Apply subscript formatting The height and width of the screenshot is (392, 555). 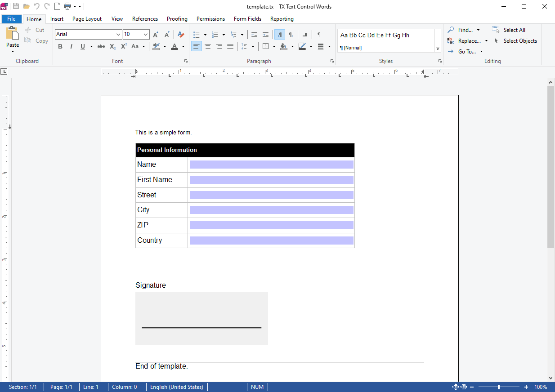coord(112,46)
